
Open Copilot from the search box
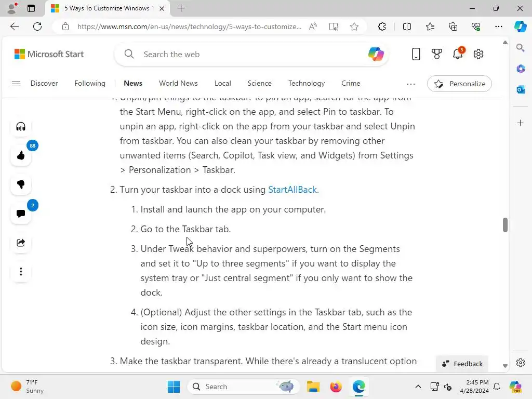click(x=376, y=54)
